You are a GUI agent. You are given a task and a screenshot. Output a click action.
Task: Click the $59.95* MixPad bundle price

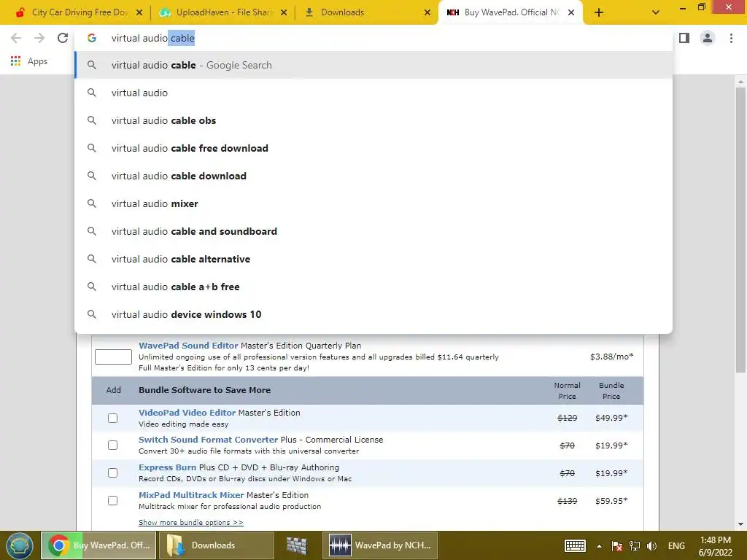(611, 501)
